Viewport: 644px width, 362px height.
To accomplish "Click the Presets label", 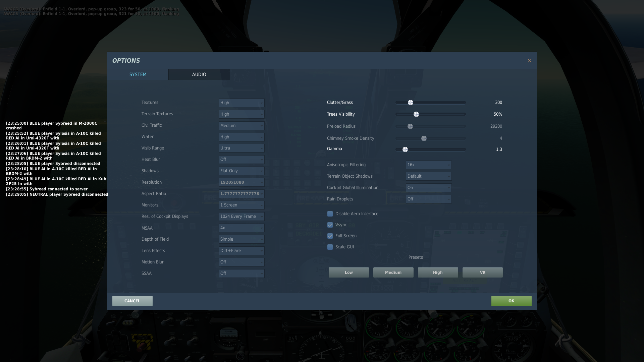I will click(x=416, y=257).
